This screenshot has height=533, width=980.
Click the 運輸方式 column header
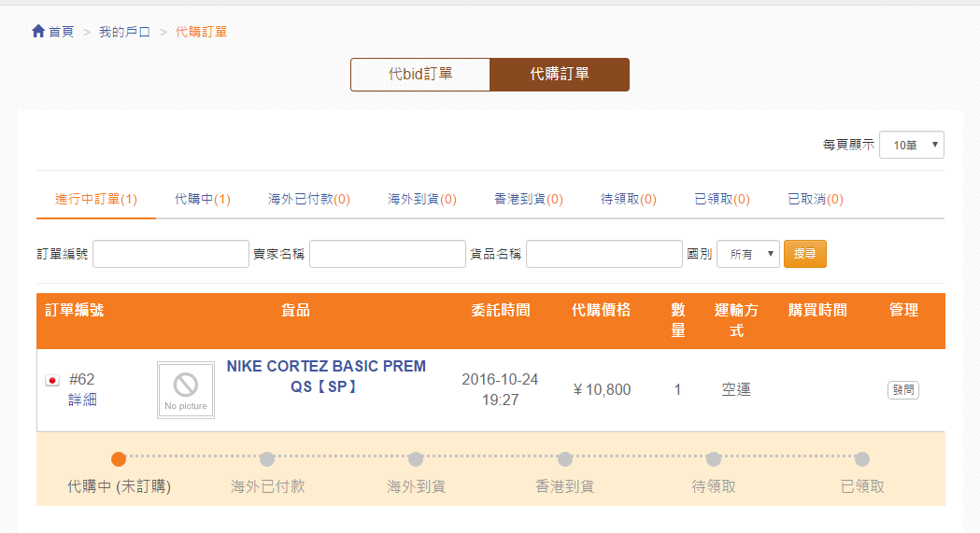point(736,320)
